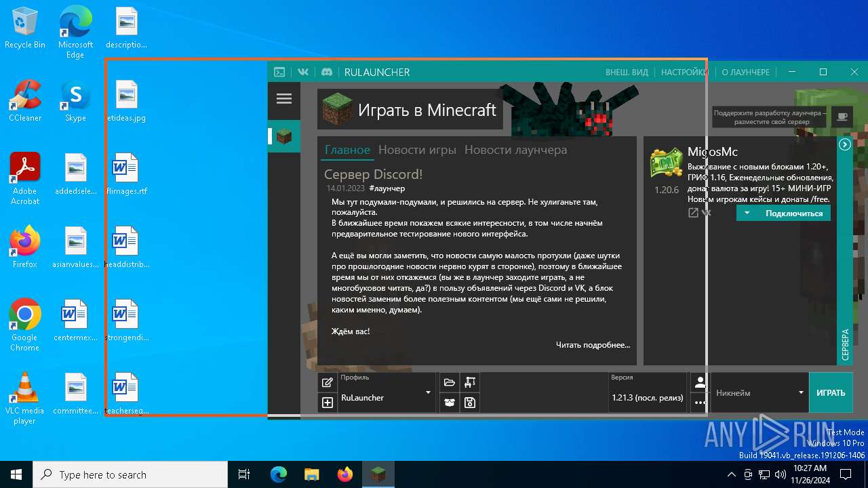This screenshot has width=868, height=488.
Task: Select the flimages.rtf file on desktop
Action: click(126, 175)
